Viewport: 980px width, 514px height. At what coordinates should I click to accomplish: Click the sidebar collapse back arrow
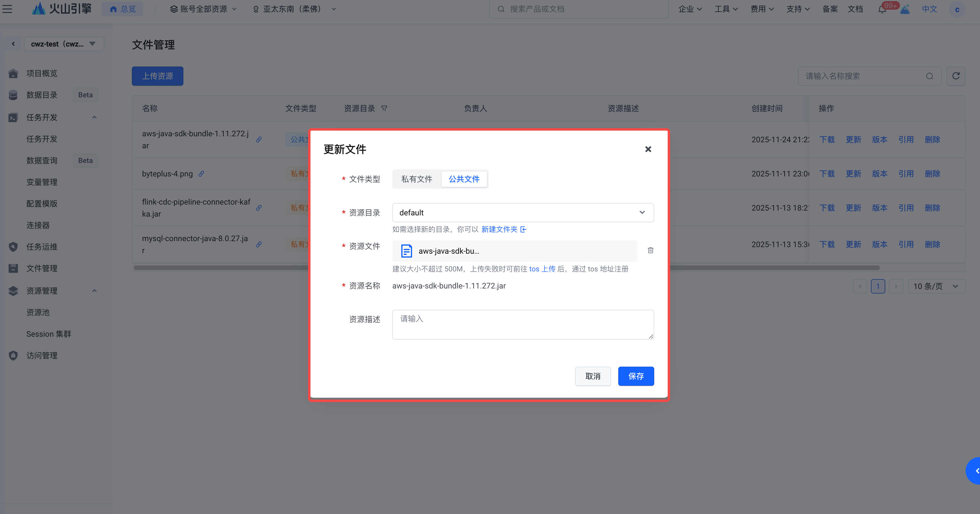pos(13,44)
